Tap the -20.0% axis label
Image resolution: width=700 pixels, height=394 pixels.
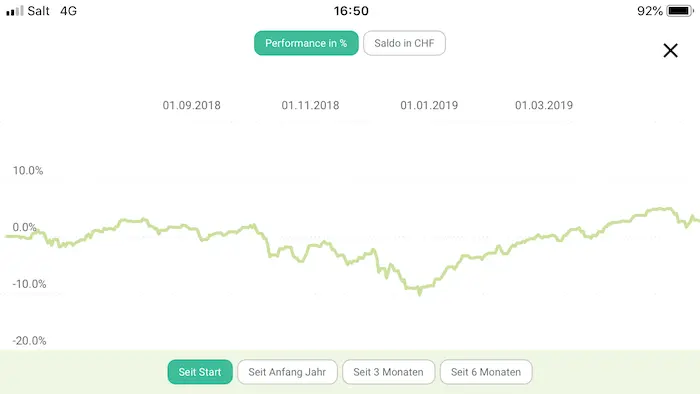[x=29, y=341]
